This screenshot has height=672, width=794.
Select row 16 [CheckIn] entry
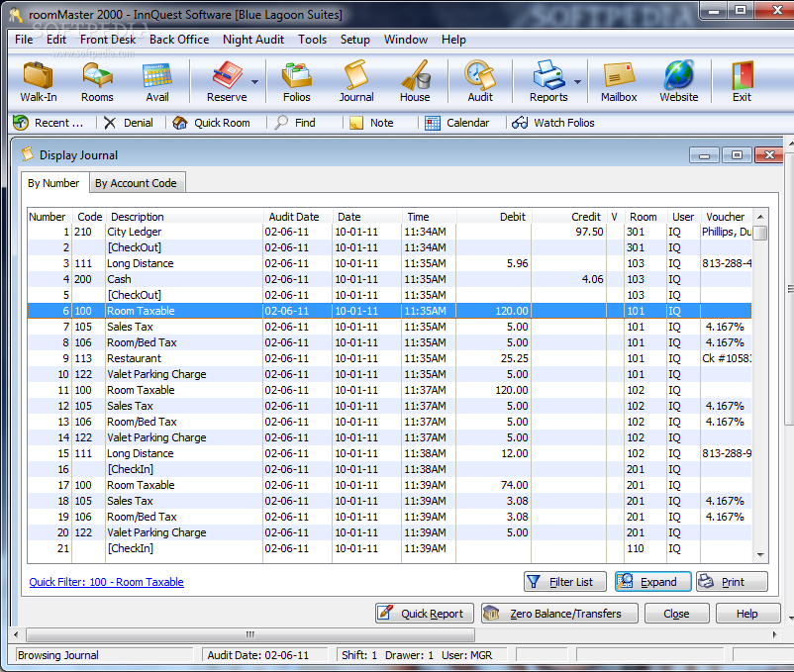tap(389, 469)
